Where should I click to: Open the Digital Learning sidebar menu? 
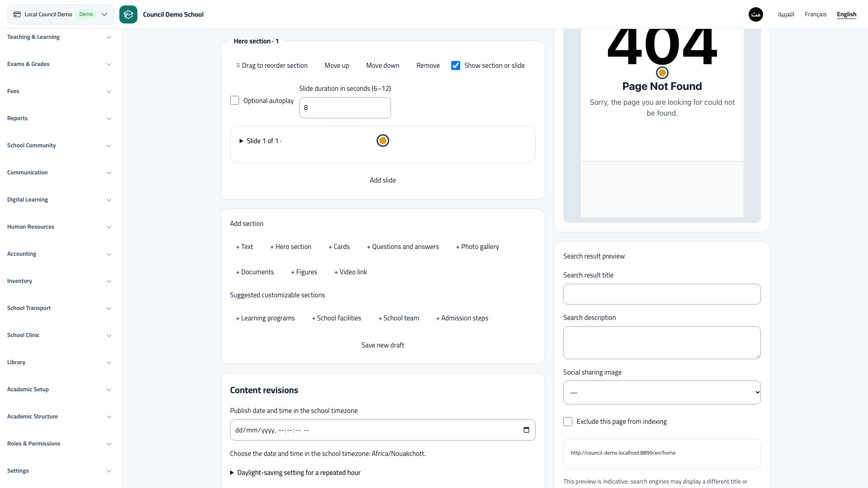click(x=59, y=200)
